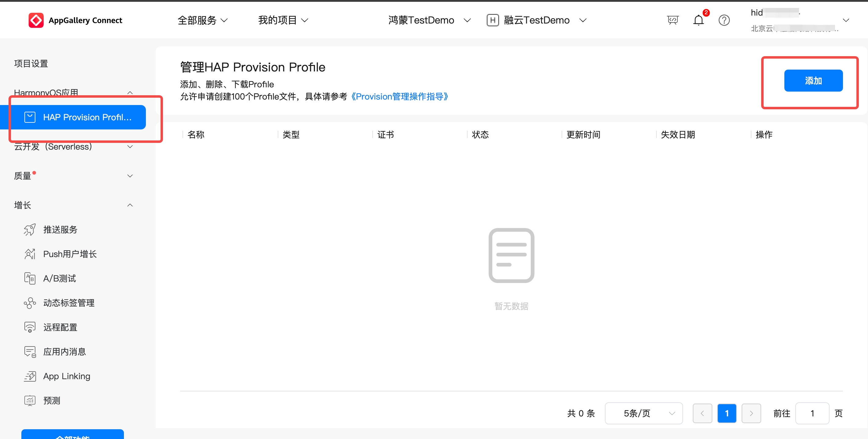Click the presentation board icon in header
The height and width of the screenshot is (439, 868).
(673, 20)
